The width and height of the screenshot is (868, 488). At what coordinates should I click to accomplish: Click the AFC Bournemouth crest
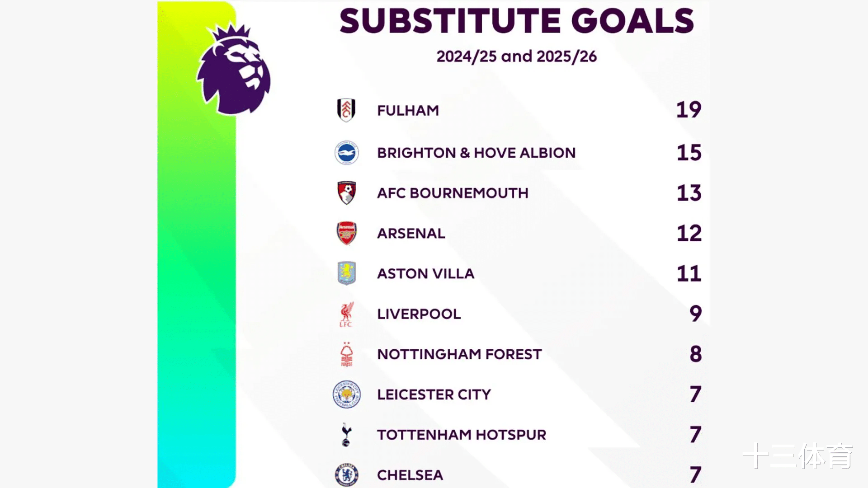click(x=347, y=193)
